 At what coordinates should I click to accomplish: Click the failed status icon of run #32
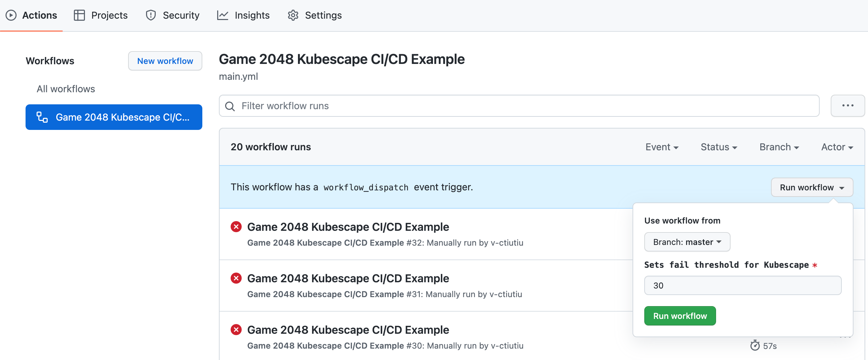tap(236, 227)
